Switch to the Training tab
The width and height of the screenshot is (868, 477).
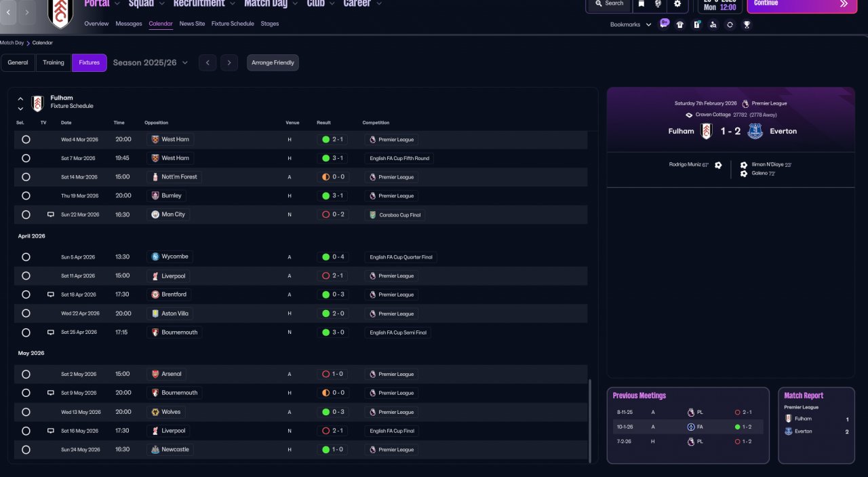coord(54,62)
